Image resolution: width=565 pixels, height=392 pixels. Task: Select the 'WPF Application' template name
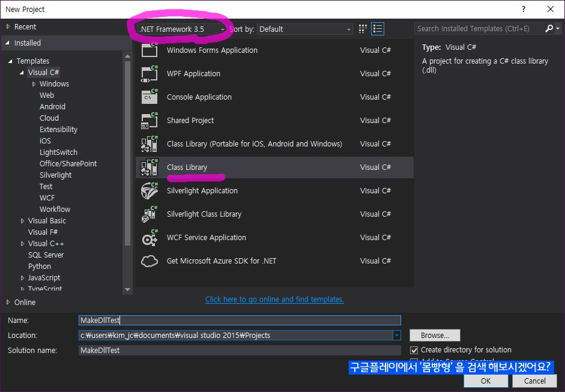pos(193,73)
